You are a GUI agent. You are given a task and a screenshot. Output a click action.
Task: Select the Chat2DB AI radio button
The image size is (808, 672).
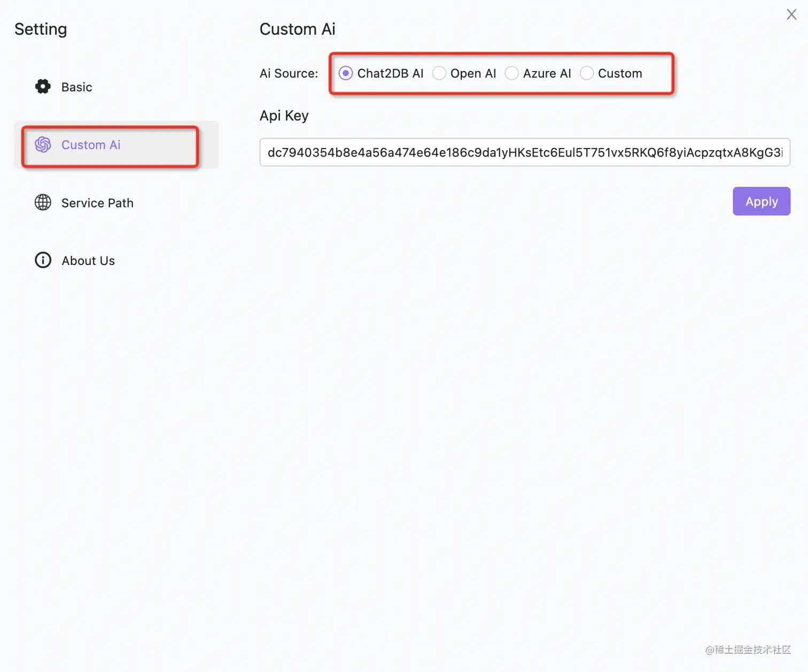[346, 73]
